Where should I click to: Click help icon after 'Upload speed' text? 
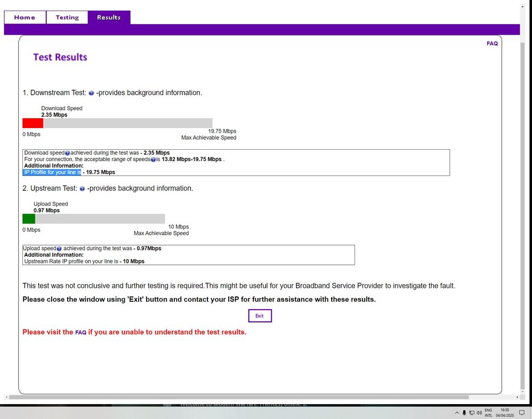(x=59, y=249)
